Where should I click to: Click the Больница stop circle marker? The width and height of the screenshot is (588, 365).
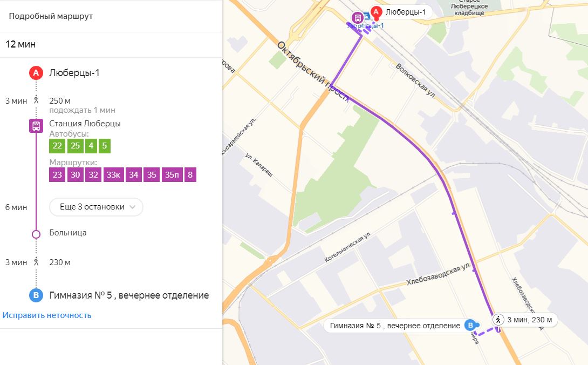[x=36, y=234]
